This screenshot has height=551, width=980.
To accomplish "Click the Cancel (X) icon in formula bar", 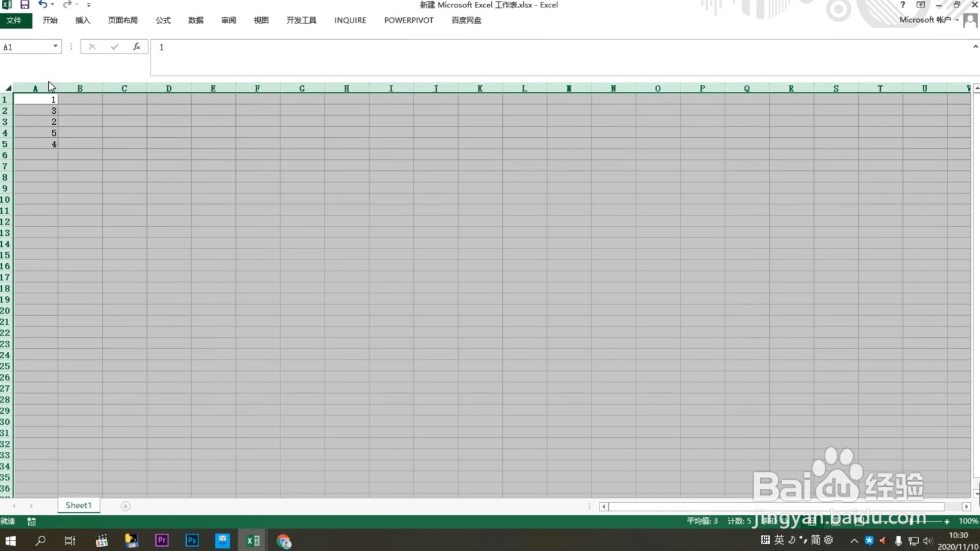I will [x=91, y=47].
